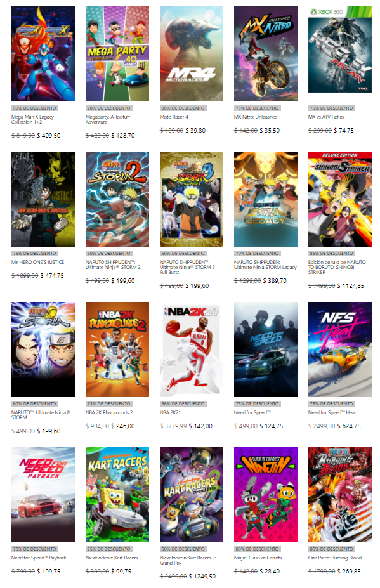The image size is (380, 588).
Task: Open the Nickelodeon: Kart Racers title link
Action: tap(112, 558)
